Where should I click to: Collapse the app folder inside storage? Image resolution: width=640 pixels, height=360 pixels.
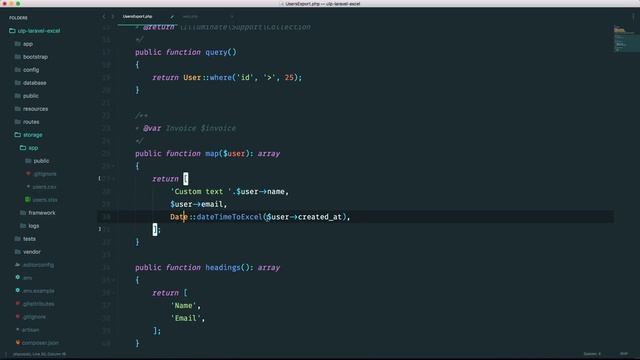point(29,148)
